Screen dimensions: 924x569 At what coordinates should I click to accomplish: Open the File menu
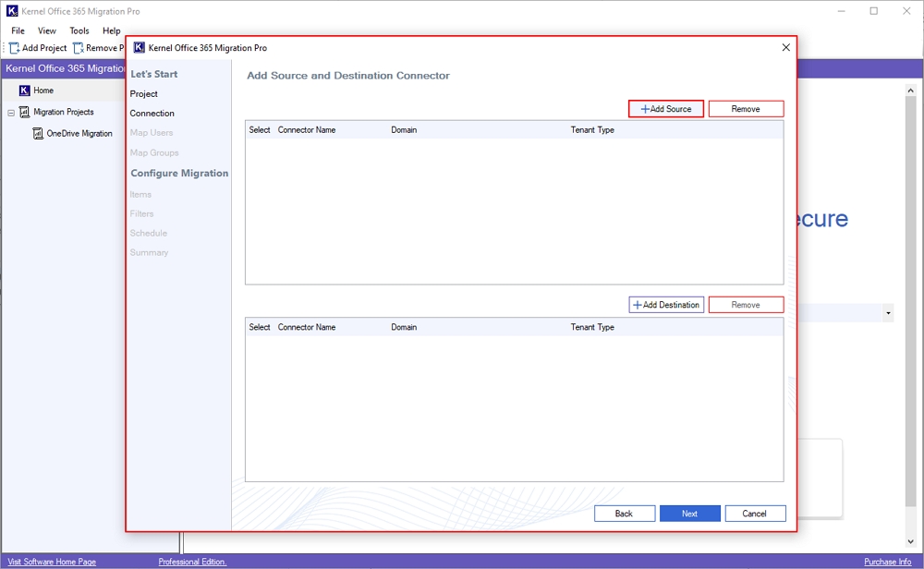tap(17, 30)
